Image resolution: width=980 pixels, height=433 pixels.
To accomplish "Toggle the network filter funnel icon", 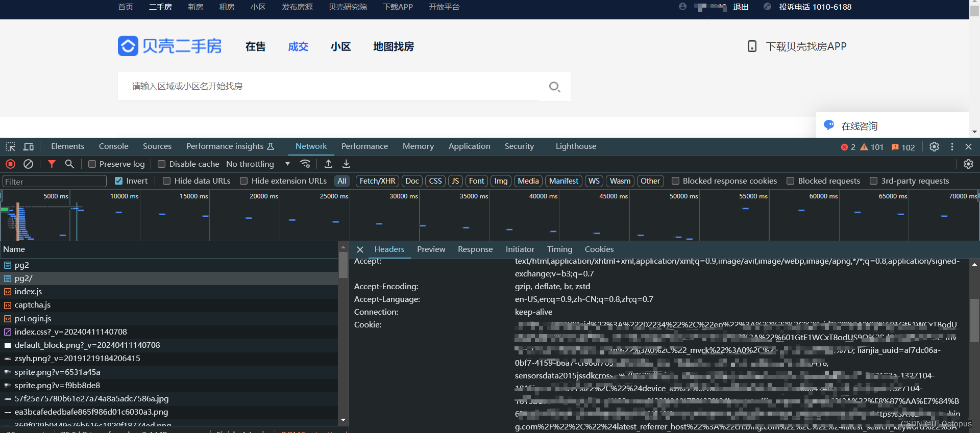I will click(52, 164).
